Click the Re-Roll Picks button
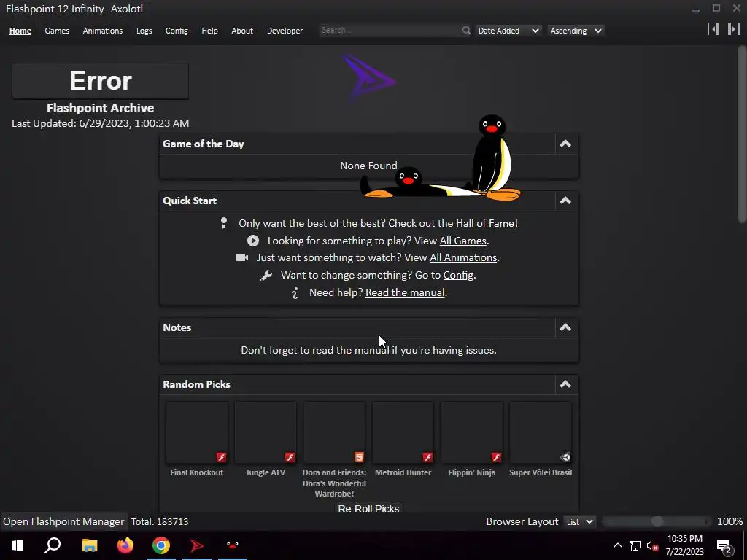This screenshot has height=560, width=747. (368, 508)
